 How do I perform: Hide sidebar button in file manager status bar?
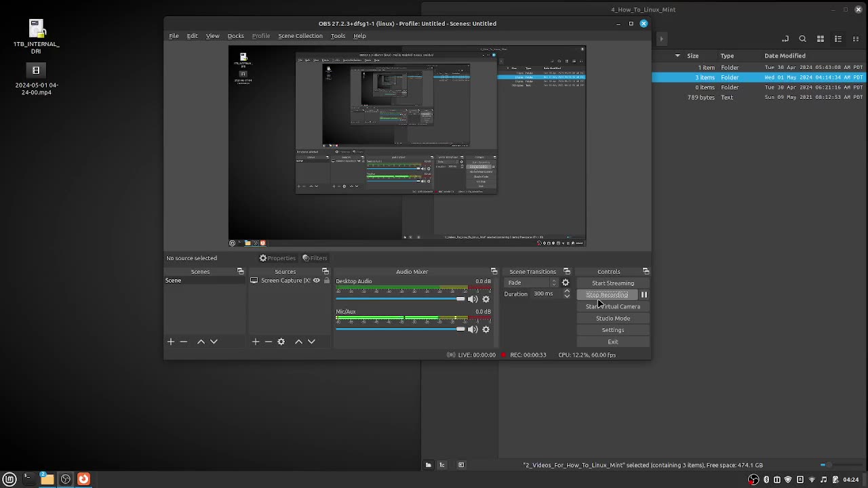461,465
